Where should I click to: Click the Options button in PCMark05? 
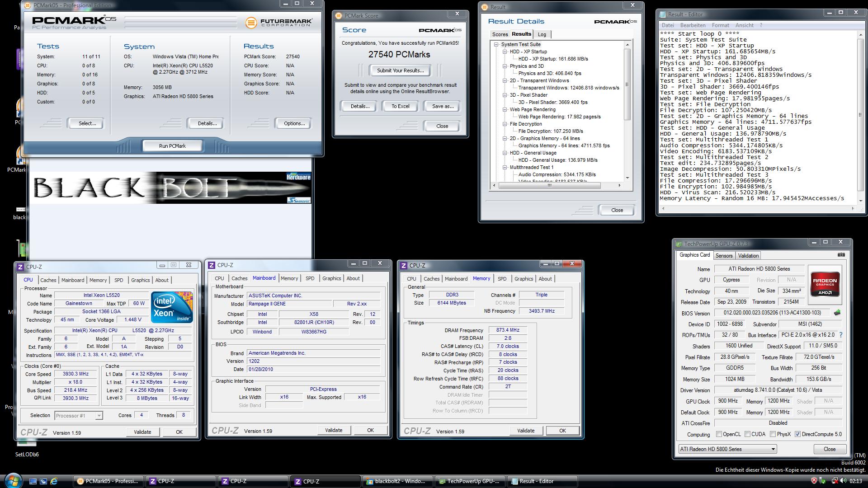pos(294,123)
